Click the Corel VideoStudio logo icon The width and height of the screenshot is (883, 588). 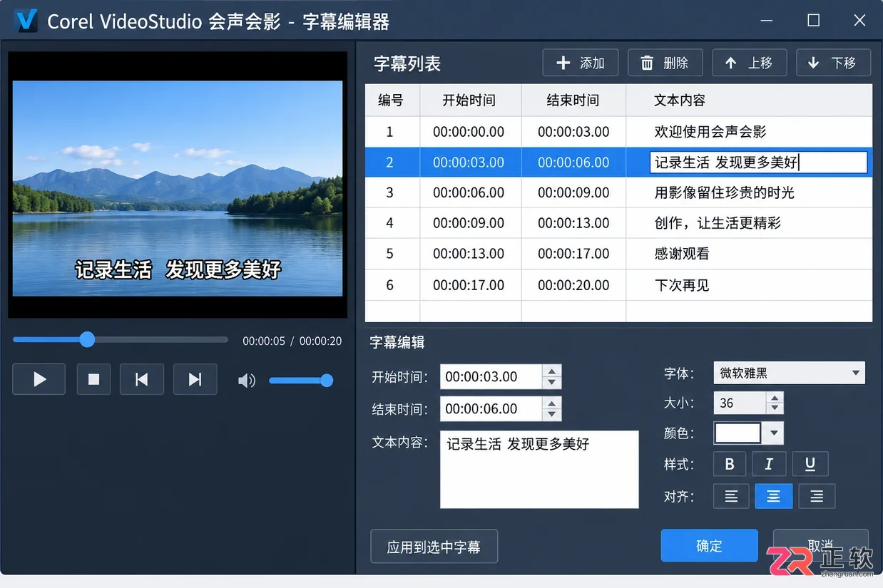tap(26, 20)
